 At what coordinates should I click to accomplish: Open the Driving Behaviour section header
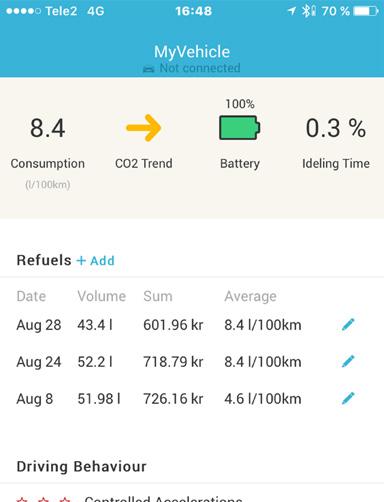81,466
